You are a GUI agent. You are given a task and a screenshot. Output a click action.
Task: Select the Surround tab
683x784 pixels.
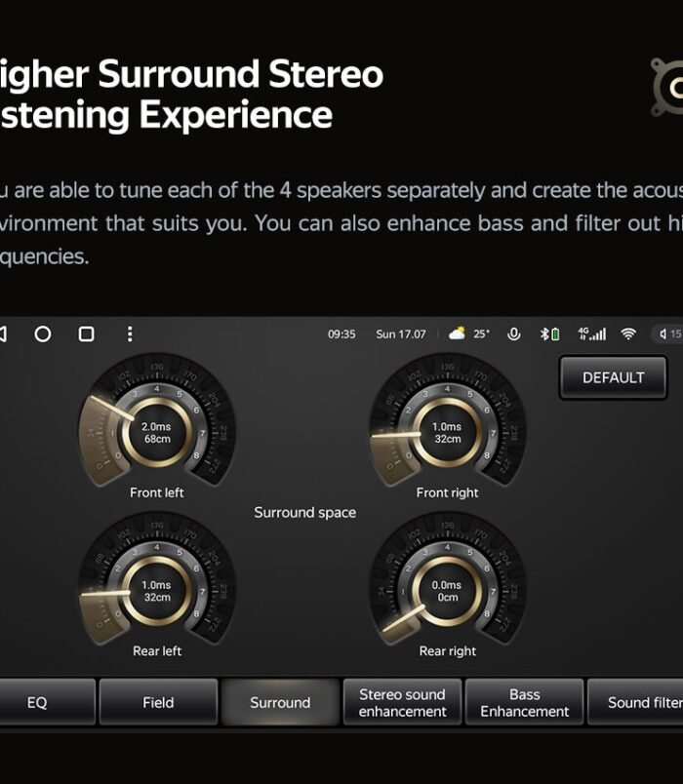[x=280, y=702]
